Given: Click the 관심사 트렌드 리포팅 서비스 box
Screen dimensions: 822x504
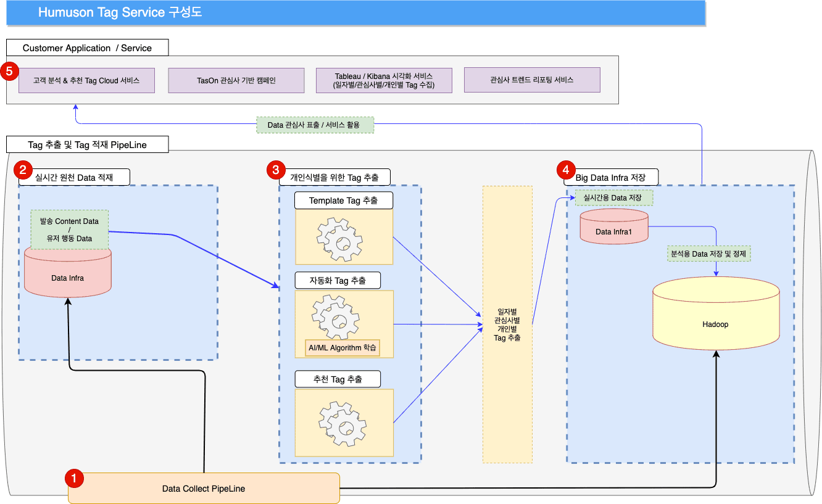Looking at the screenshot, I should (x=531, y=80).
